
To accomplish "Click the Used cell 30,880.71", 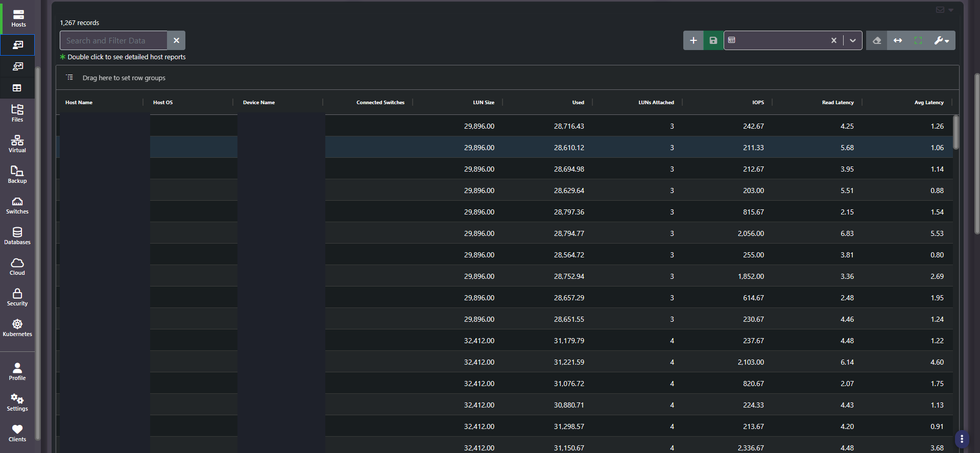I will coord(569,405).
